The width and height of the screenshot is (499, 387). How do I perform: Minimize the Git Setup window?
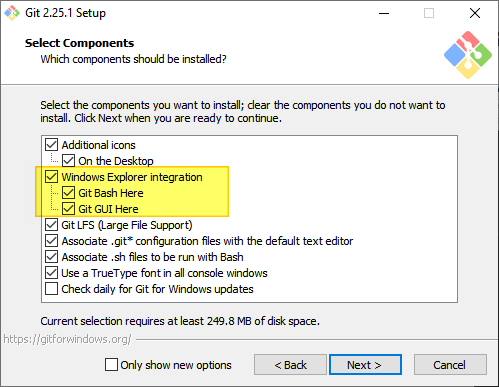(384, 13)
